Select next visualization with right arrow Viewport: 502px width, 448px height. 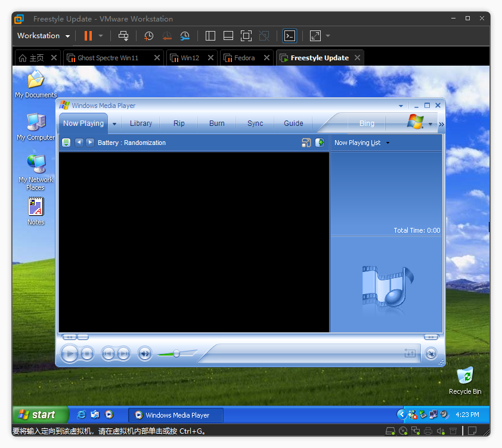(90, 143)
